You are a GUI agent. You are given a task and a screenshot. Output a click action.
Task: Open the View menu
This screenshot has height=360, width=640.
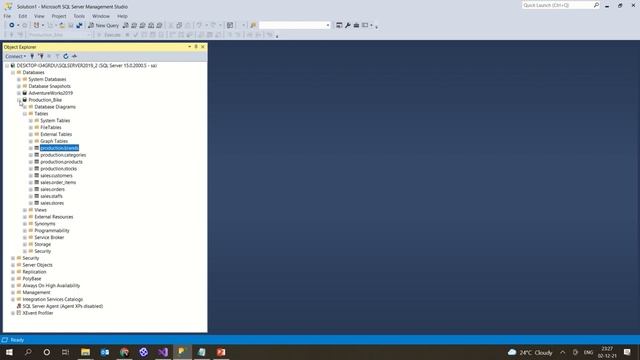point(39,16)
